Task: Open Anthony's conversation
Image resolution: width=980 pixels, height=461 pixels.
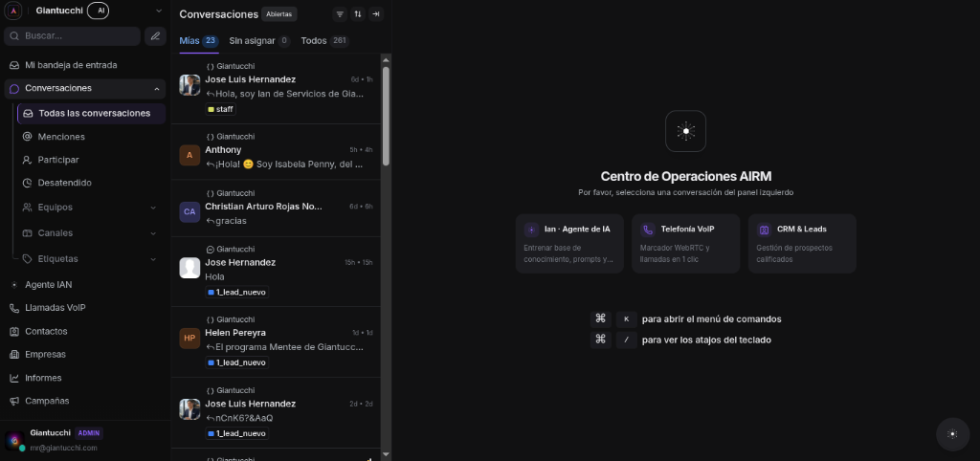Action: point(276,152)
